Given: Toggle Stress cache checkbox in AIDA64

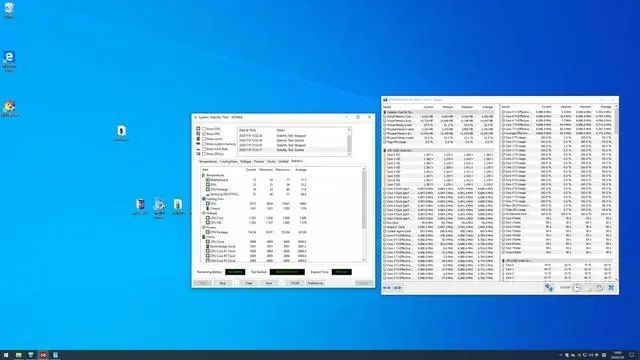Looking at the screenshot, I should pyautogui.click(x=204, y=139).
